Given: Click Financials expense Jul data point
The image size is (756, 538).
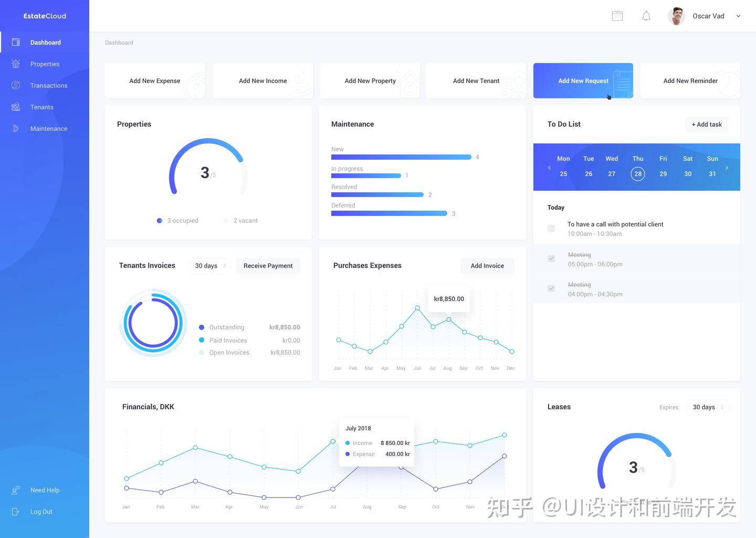Looking at the screenshot, I should (333, 489).
